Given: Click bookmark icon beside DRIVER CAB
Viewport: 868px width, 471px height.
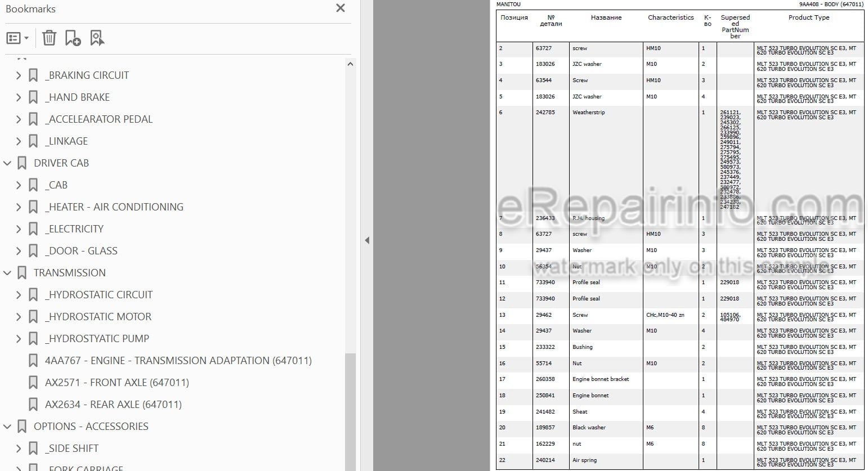Looking at the screenshot, I should [x=22, y=163].
